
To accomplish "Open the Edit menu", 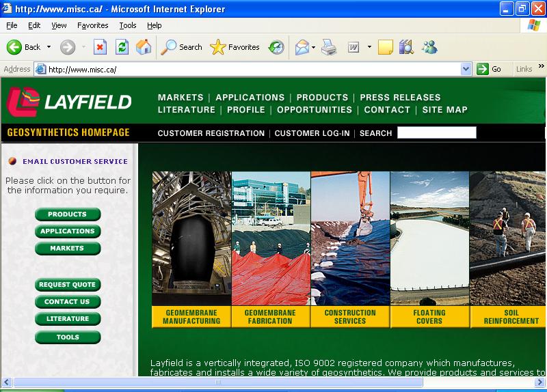I will point(34,25).
